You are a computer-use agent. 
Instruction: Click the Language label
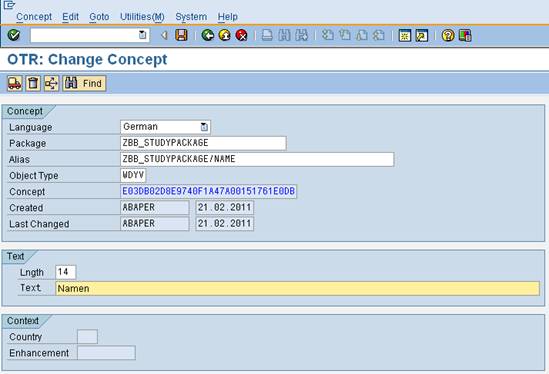click(31, 127)
